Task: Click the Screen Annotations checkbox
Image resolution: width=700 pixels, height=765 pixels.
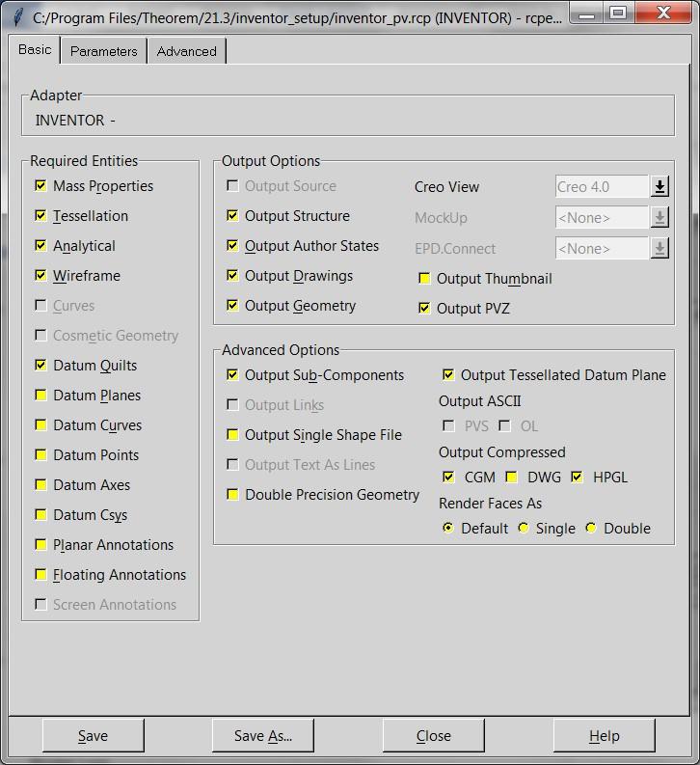Action: [40, 604]
